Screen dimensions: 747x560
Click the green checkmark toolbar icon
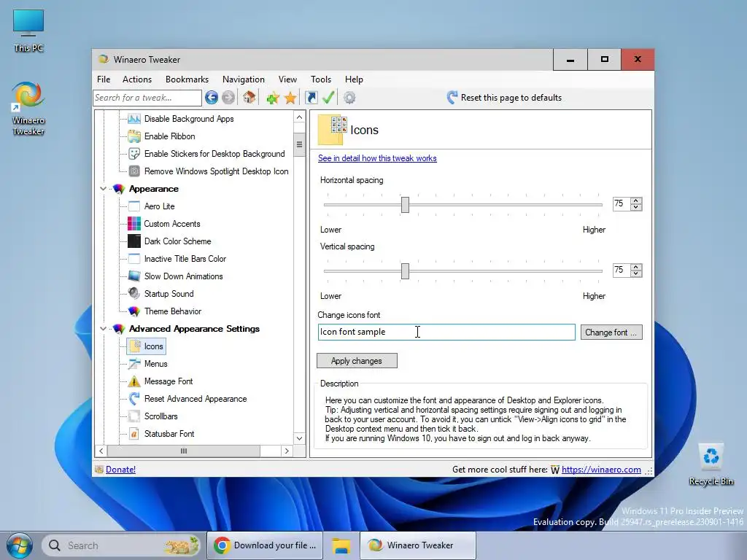click(328, 97)
